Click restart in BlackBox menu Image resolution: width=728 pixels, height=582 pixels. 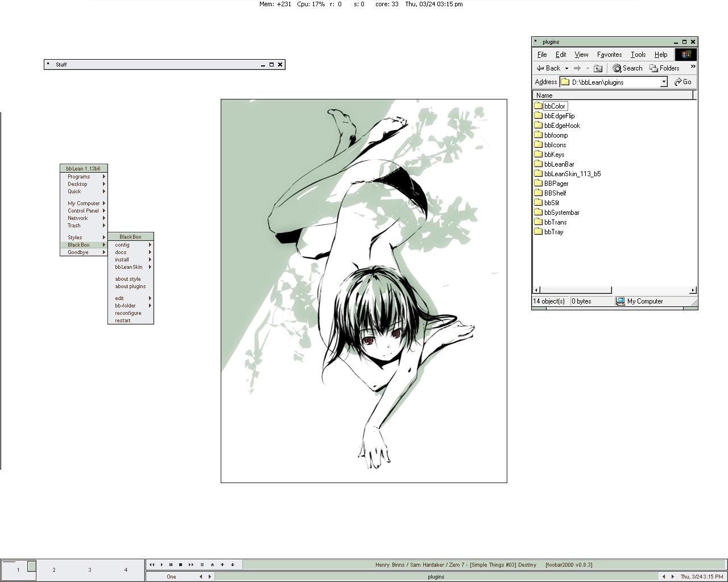coord(131,321)
